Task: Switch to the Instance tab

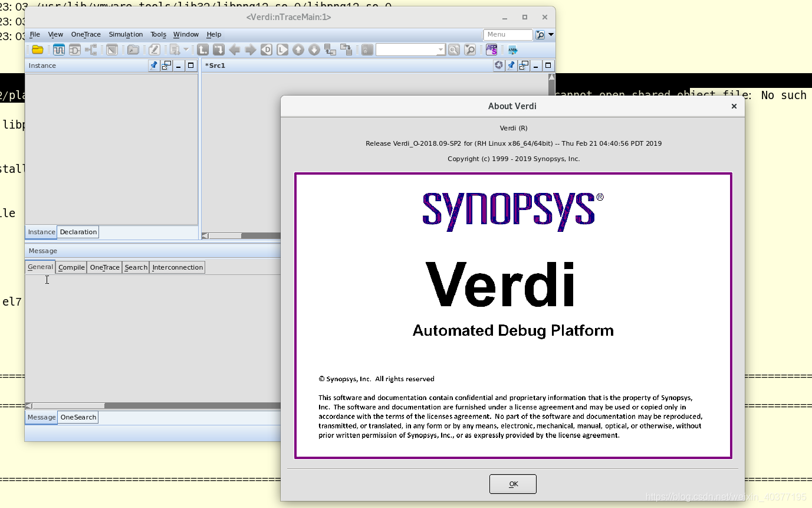Action: (41, 232)
